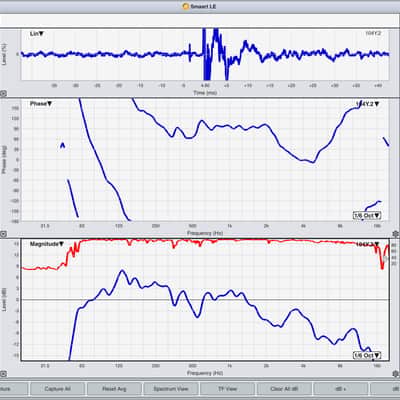
Task: Open the 1/6 Oct smoothing dropdown on the phase plot
Action: (367, 215)
